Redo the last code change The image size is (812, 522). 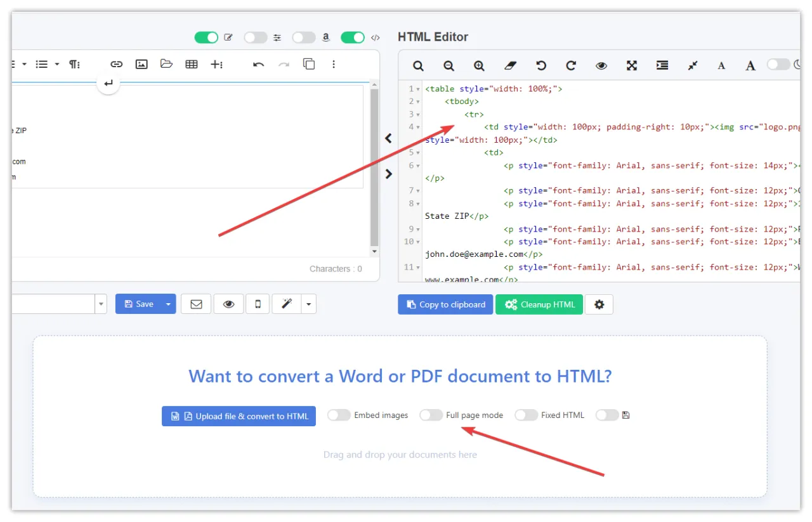point(570,65)
